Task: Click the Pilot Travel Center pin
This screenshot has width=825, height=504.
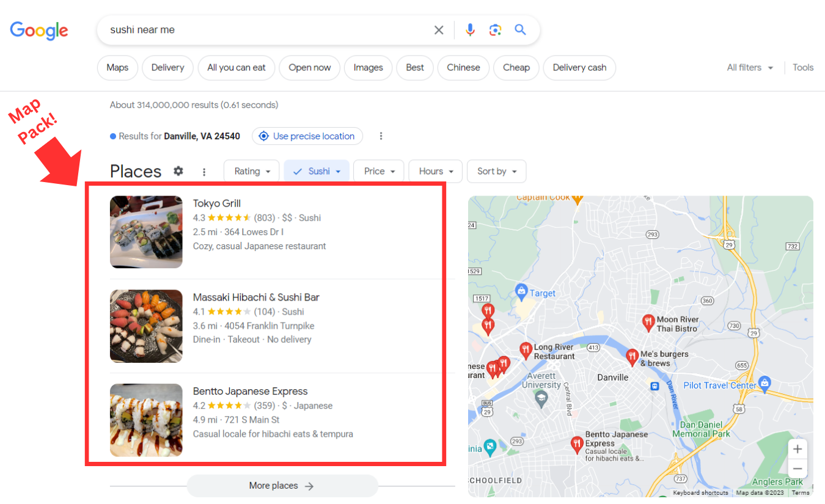Action: (765, 384)
